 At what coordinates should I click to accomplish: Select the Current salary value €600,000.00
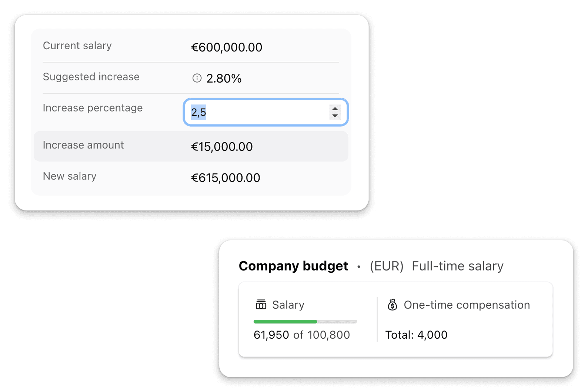227,47
